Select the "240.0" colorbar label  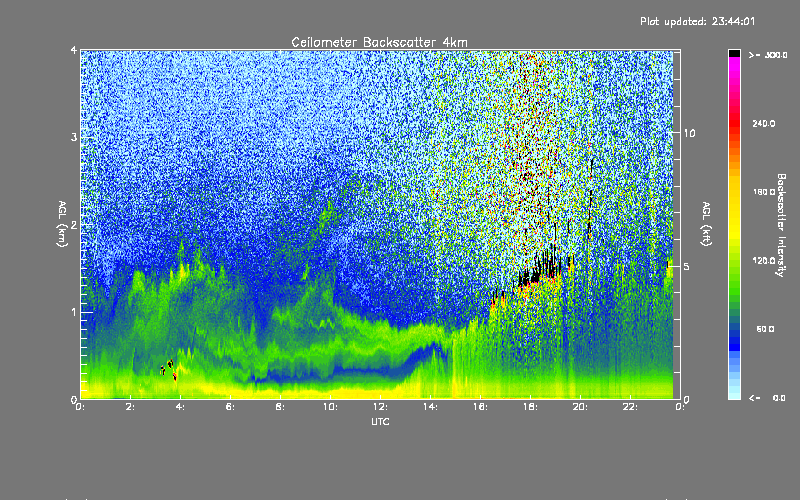tap(764, 123)
